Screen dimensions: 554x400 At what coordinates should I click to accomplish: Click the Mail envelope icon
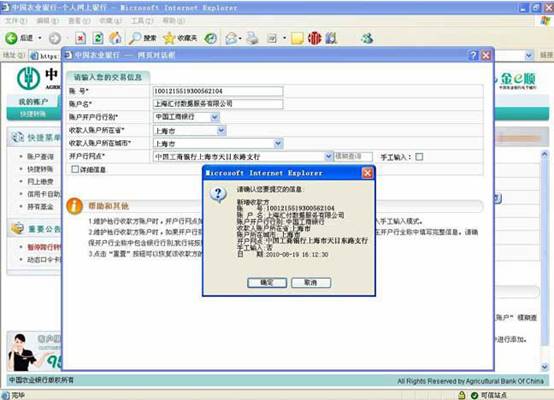pos(231,38)
